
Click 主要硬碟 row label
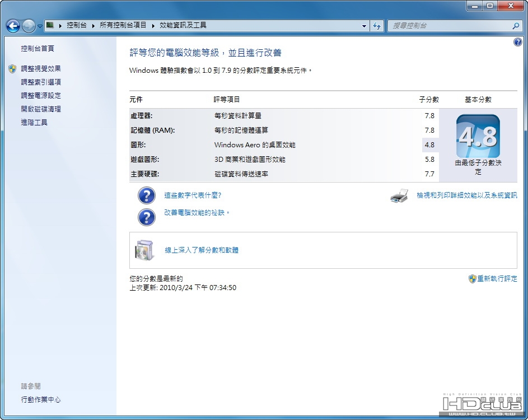(145, 174)
